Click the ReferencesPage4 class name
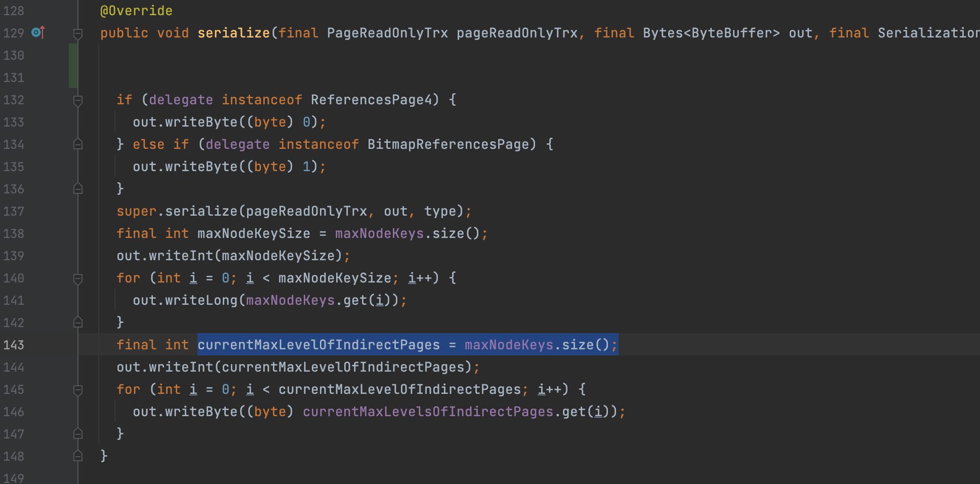The image size is (980, 484). click(x=372, y=100)
